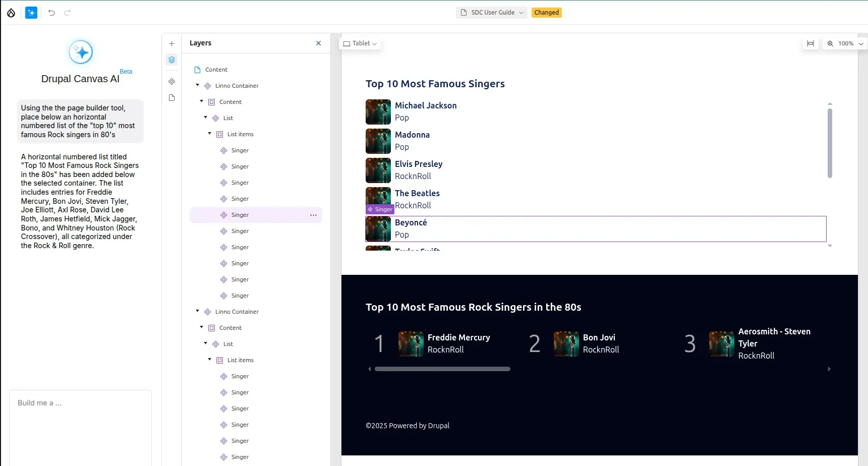
Task: Open the SDC User Guide page dropdown
Action: [492, 13]
